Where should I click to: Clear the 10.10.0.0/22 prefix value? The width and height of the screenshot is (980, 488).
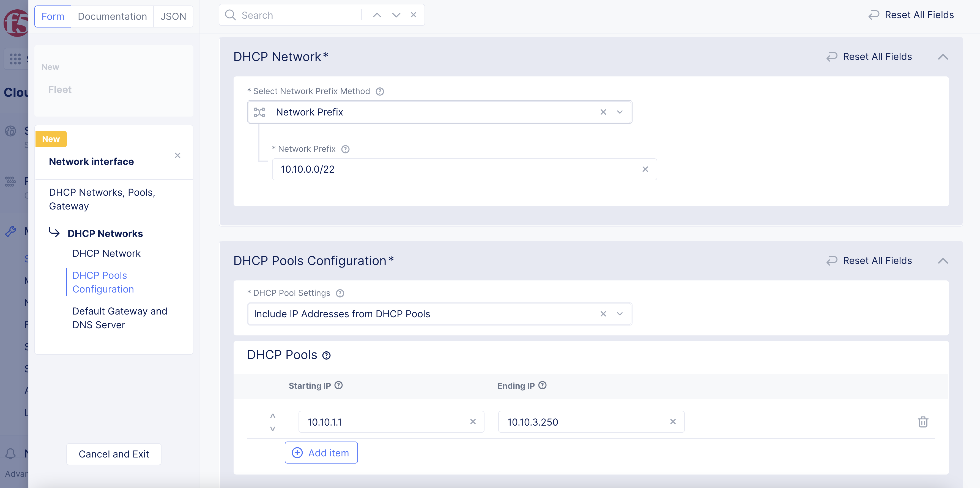(645, 170)
